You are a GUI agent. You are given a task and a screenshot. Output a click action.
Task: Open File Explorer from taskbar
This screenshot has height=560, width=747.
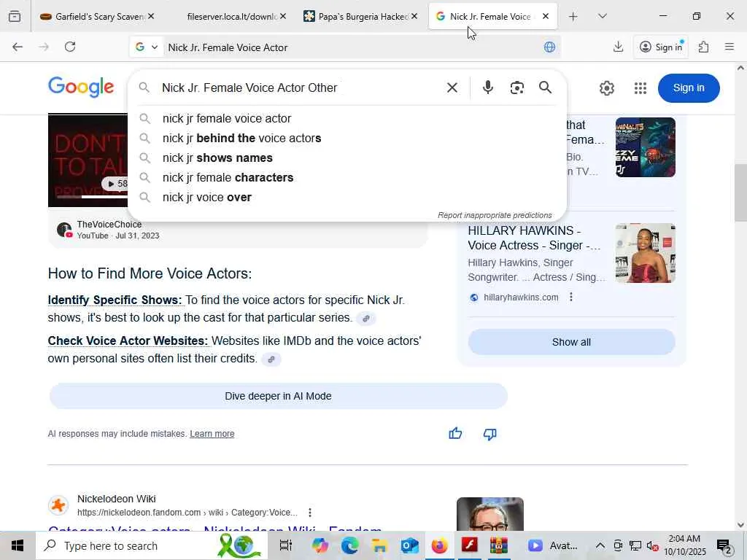pos(379,545)
